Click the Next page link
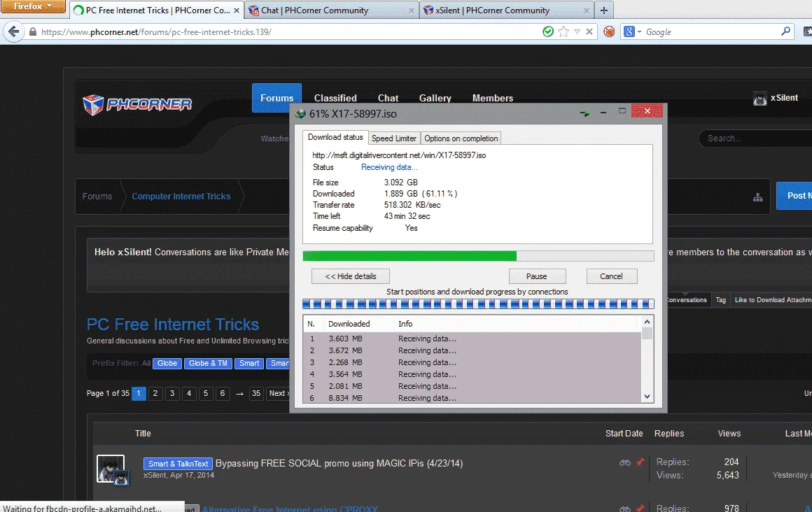Image resolution: width=812 pixels, height=512 pixels. point(278,394)
